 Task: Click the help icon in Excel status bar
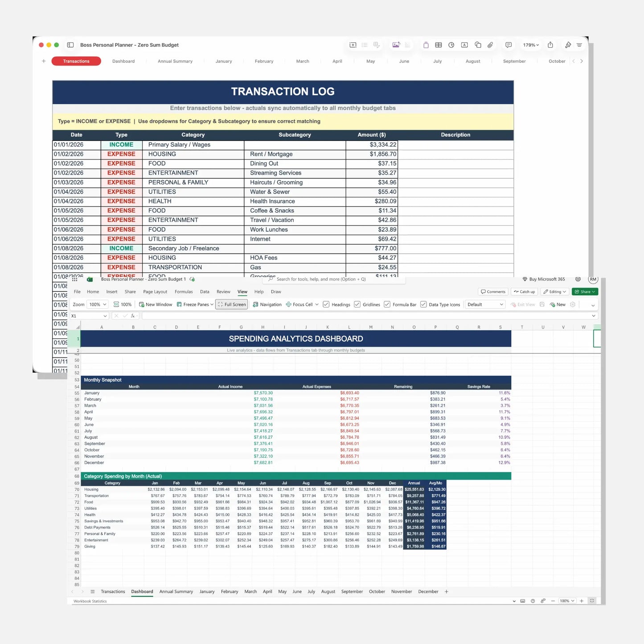(533, 601)
